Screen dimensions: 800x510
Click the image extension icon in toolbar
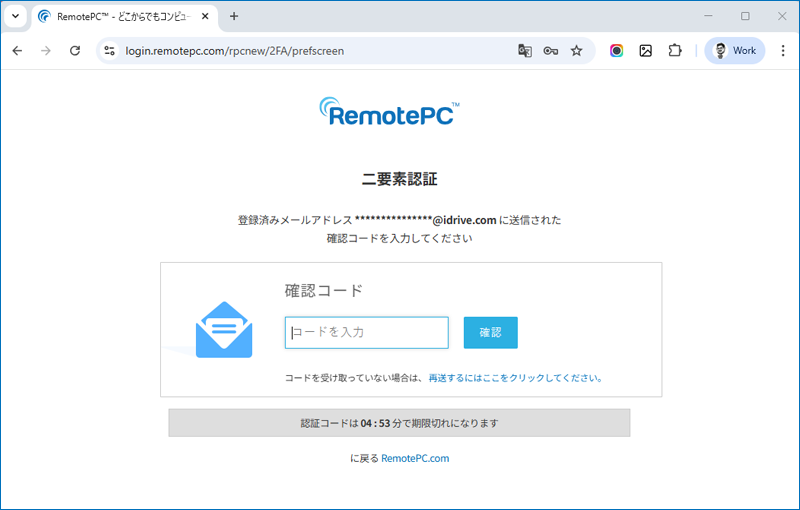pyautogui.click(x=645, y=50)
